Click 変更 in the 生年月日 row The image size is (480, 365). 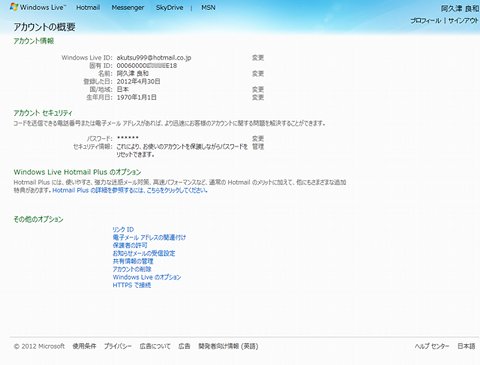258,97
